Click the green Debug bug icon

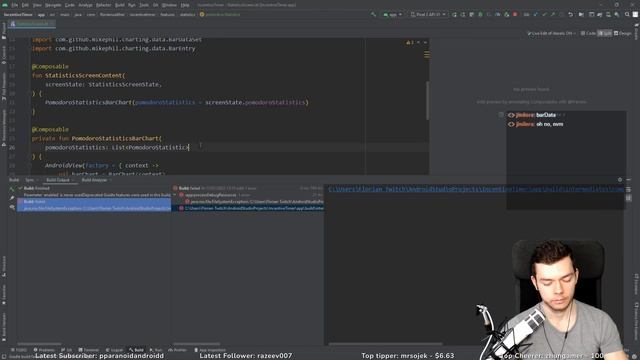click(x=480, y=14)
